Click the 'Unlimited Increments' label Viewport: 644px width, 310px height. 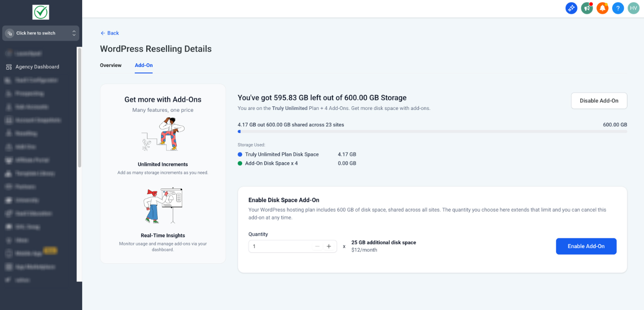click(x=163, y=164)
